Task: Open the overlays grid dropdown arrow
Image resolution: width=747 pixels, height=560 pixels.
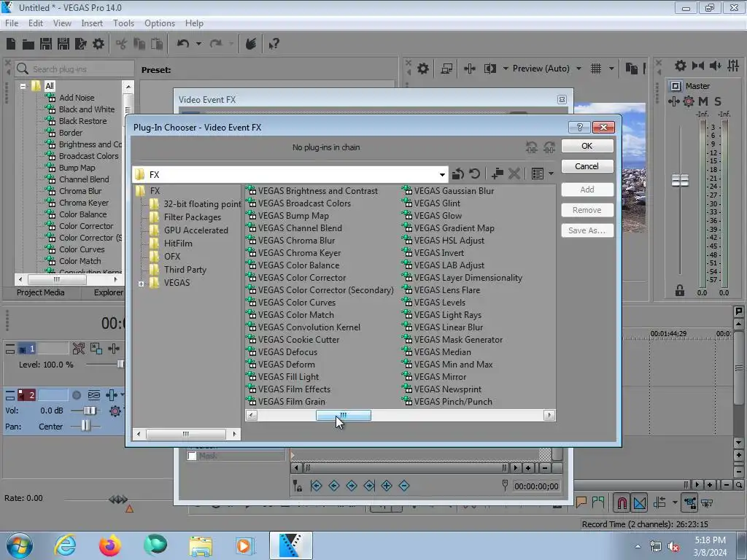Action: [x=611, y=69]
